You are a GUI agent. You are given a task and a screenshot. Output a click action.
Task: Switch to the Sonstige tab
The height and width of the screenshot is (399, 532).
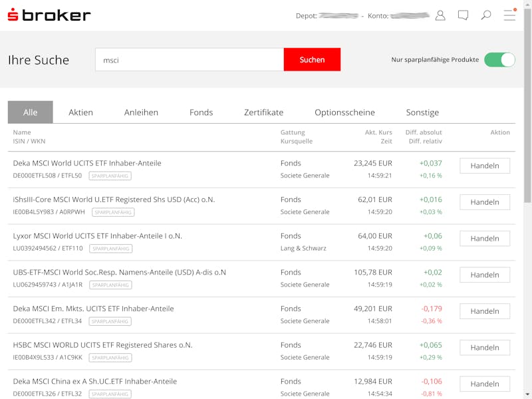tap(422, 112)
